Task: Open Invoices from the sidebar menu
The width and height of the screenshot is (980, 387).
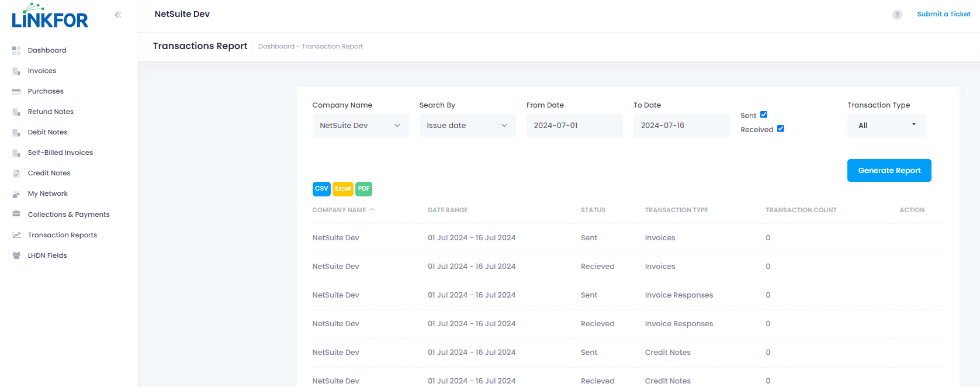Action: tap(42, 71)
